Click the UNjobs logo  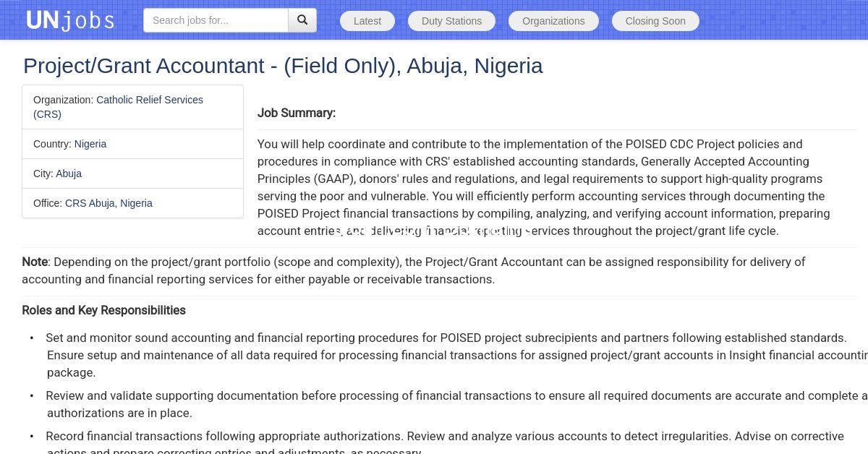[69, 20]
